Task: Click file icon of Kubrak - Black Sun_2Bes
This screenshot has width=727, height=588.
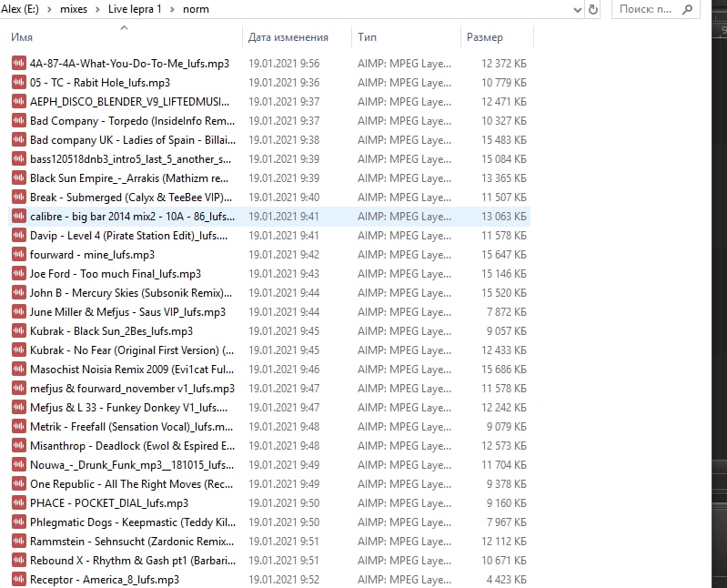Action: [x=19, y=330]
